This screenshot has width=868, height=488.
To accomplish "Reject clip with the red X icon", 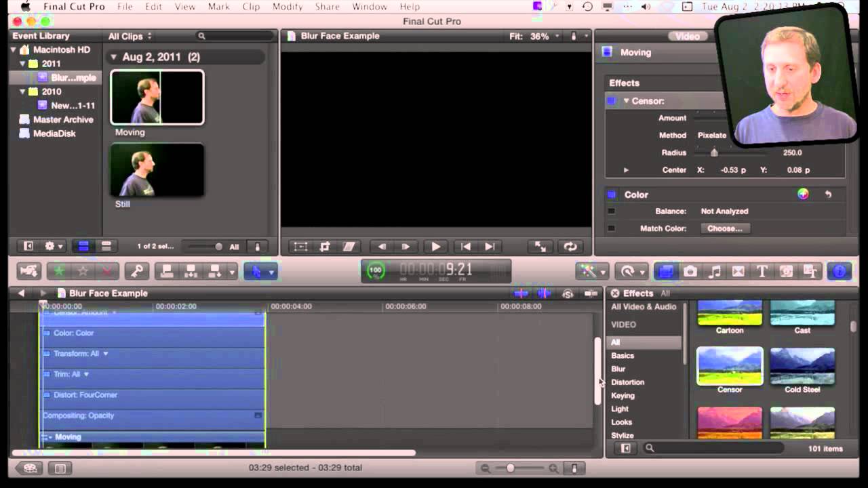I will pyautogui.click(x=106, y=271).
